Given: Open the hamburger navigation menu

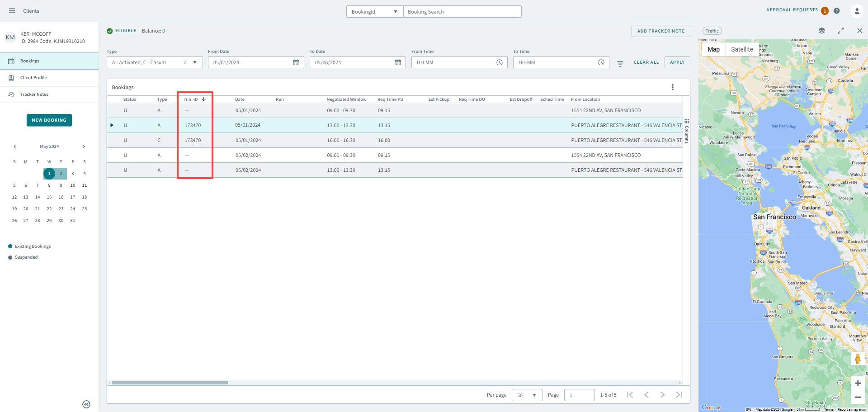Looking at the screenshot, I should click(x=12, y=11).
